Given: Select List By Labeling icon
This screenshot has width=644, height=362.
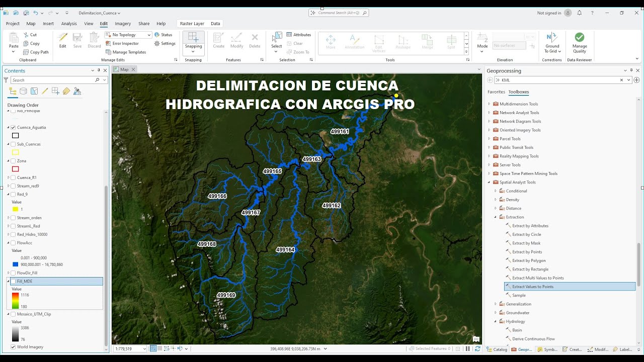Looking at the screenshot, I should point(66,91).
